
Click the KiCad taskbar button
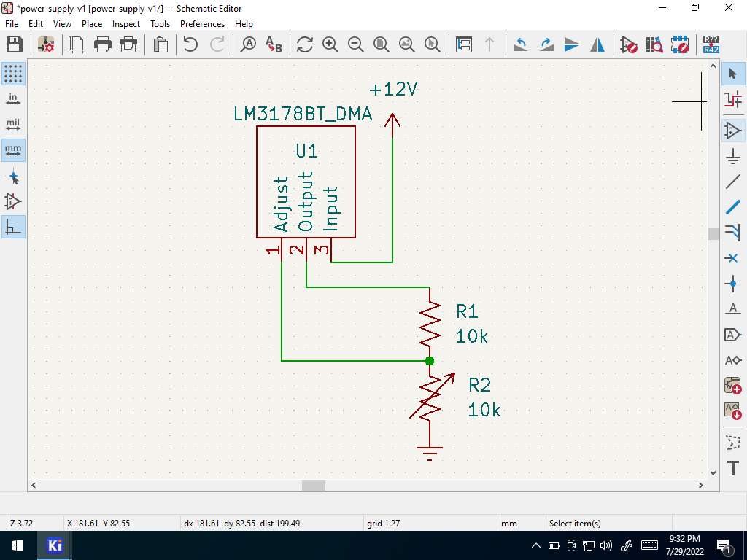click(x=55, y=545)
